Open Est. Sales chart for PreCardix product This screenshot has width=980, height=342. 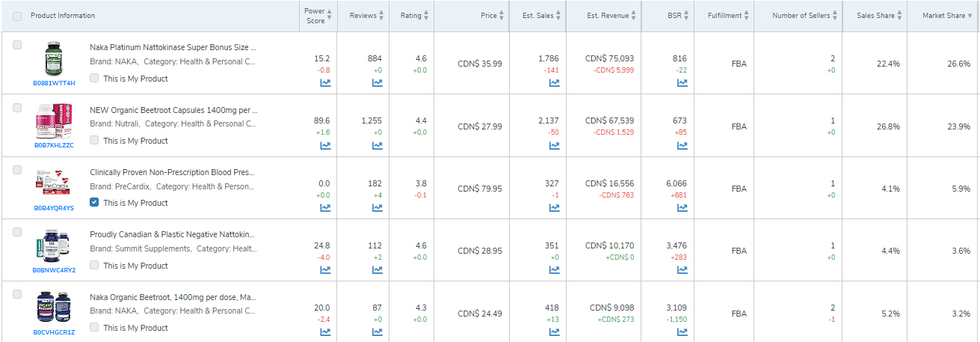click(x=554, y=207)
